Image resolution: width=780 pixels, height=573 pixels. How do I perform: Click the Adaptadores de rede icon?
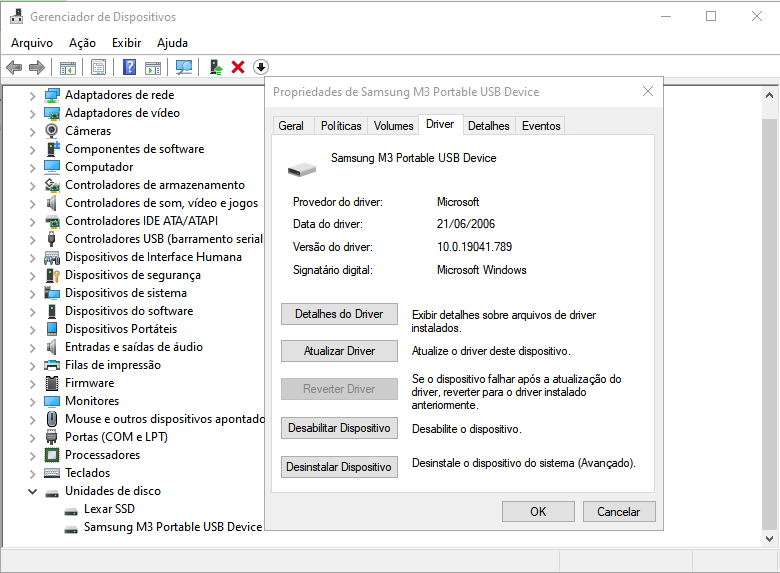52,95
